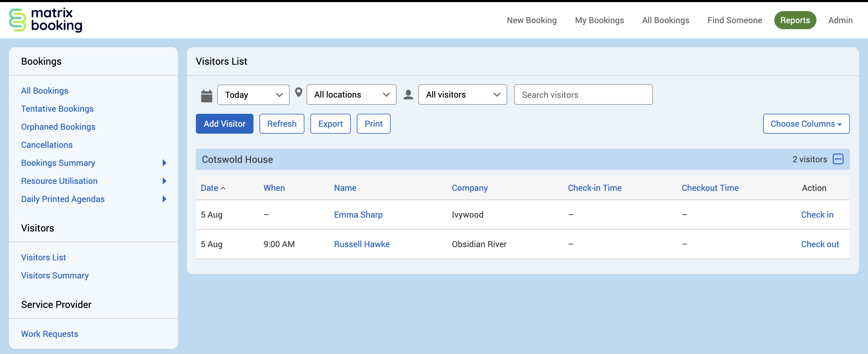Check in Emma Sharp
Image resolution: width=868 pixels, height=354 pixels.
817,215
